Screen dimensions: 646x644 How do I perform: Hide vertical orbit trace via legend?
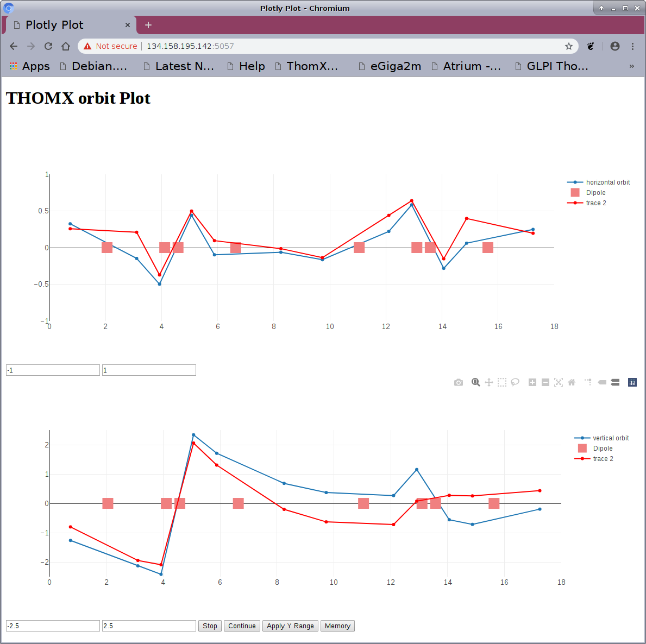point(610,438)
